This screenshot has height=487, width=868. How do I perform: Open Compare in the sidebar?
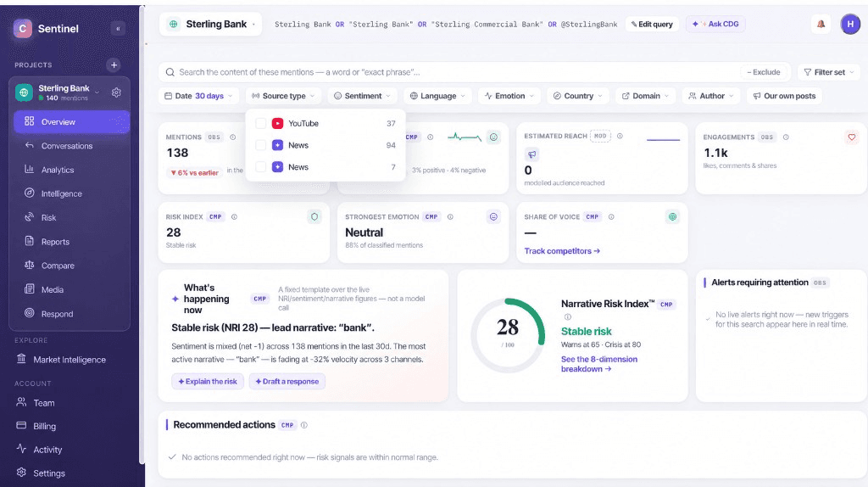pyautogui.click(x=72, y=266)
